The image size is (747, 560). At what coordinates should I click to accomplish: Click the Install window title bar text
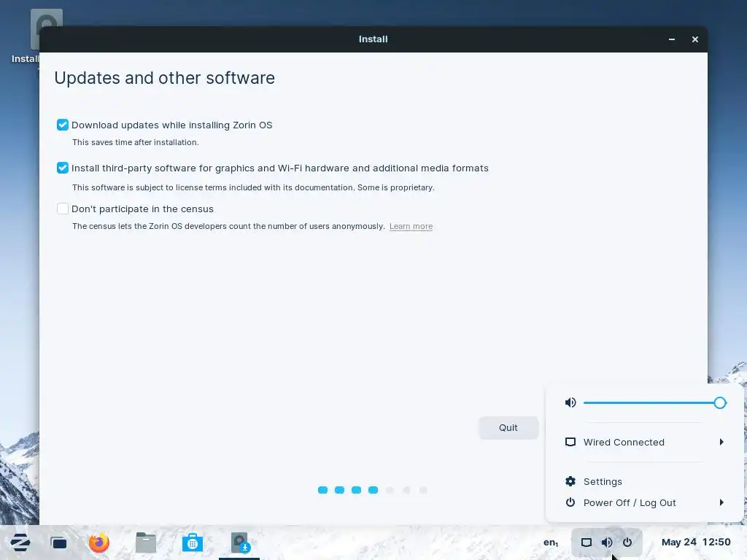pos(373,39)
